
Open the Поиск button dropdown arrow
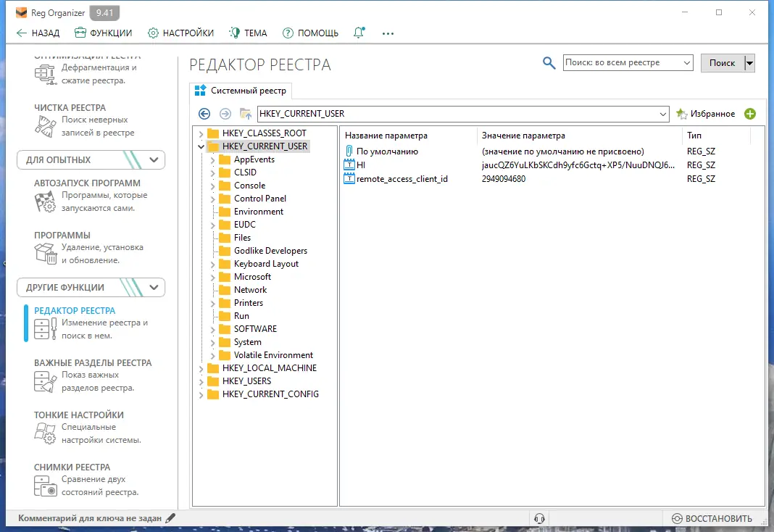(x=750, y=62)
